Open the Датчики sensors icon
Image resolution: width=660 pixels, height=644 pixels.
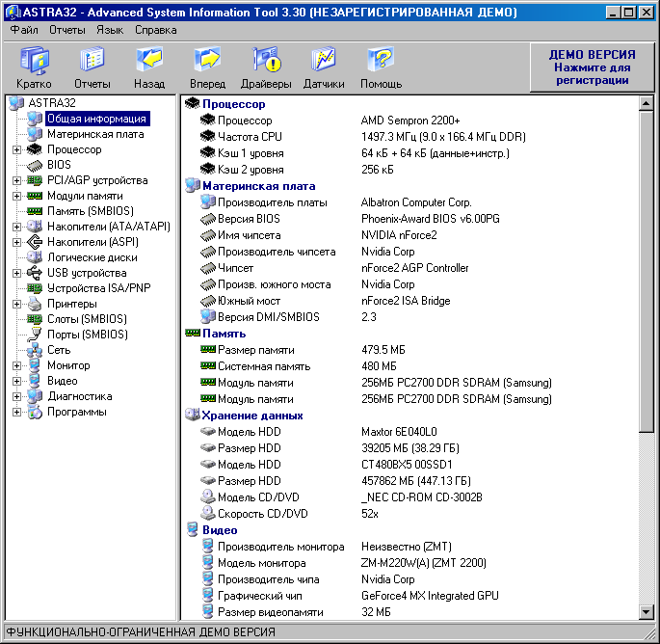point(324,59)
